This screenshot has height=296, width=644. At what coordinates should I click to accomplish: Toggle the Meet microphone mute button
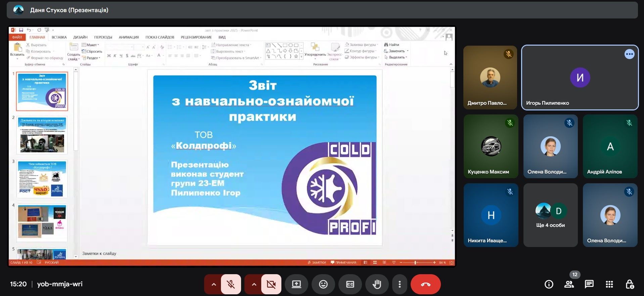[231, 284]
